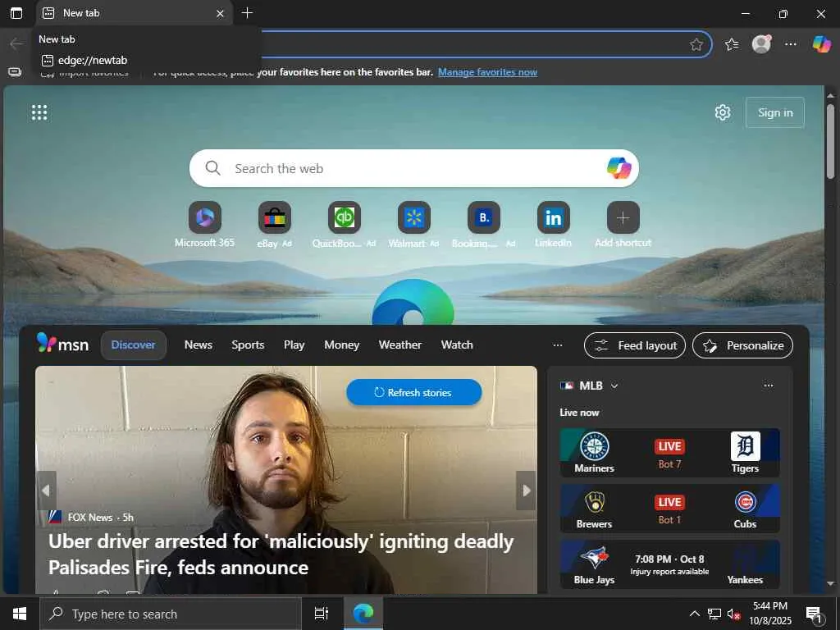Open a new tab with plus button
840x630 pixels.
(247, 13)
